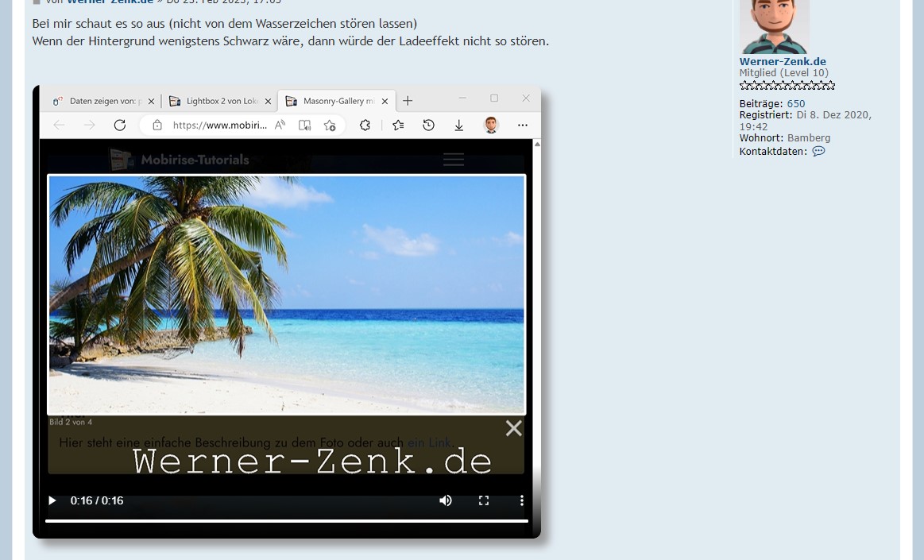
Task: Click the browser history clock icon
Action: (428, 126)
